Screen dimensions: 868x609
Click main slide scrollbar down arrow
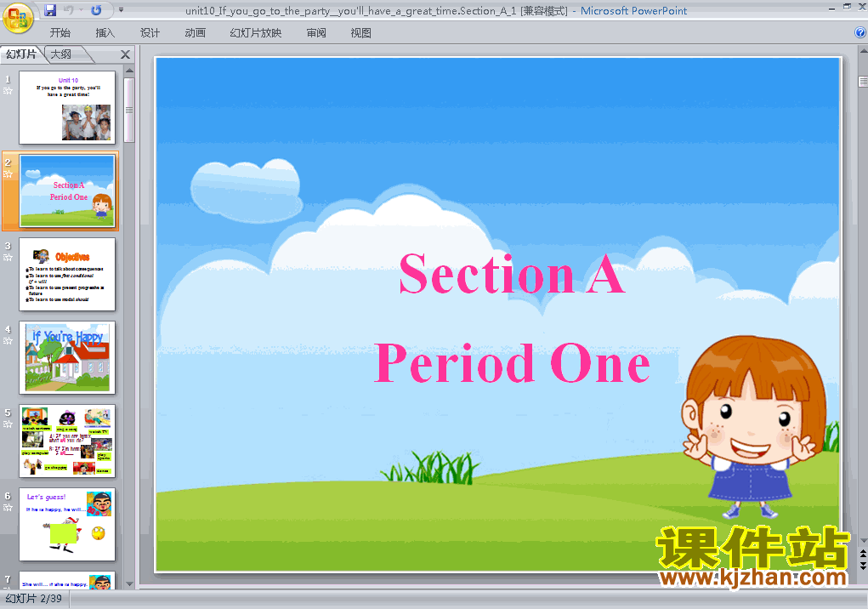point(863,540)
